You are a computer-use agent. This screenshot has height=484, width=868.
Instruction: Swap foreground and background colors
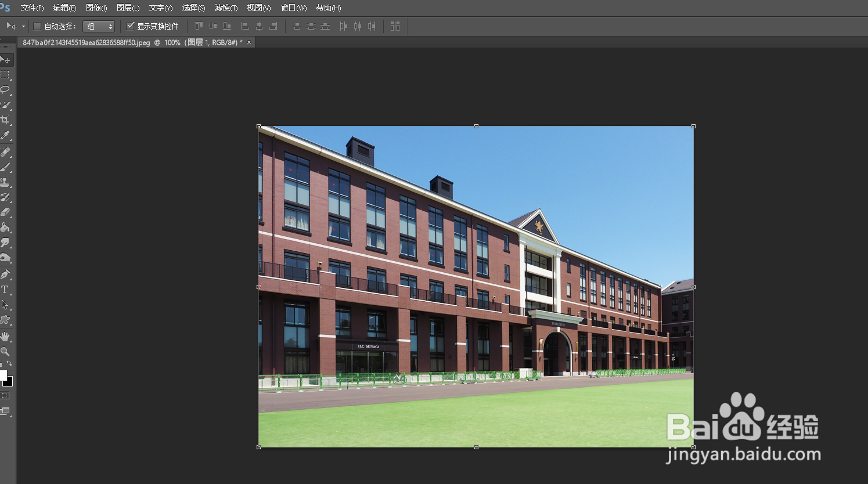(9, 364)
